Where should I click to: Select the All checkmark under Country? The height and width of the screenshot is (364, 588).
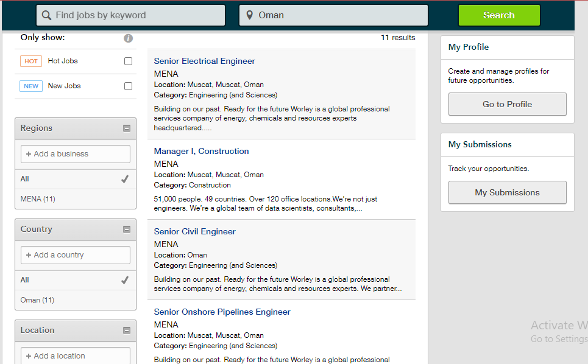[x=125, y=280]
